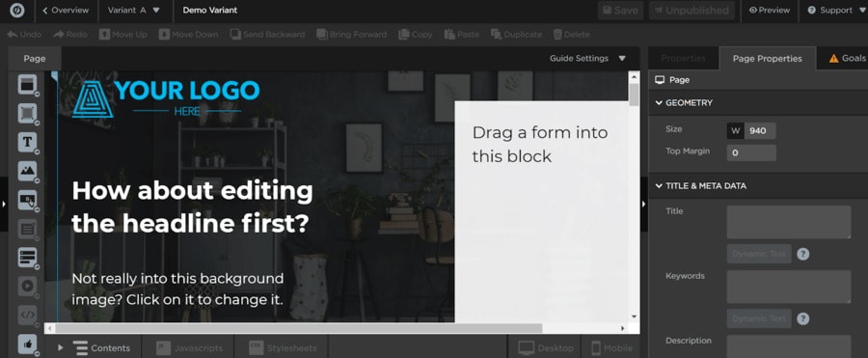Click Move Down in the toolbar
The width and height of the screenshot is (868, 358).
(x=188, y=35)
